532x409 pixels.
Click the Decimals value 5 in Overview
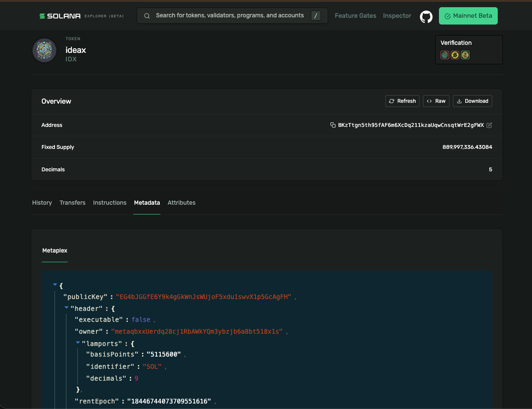coord(491,170)
